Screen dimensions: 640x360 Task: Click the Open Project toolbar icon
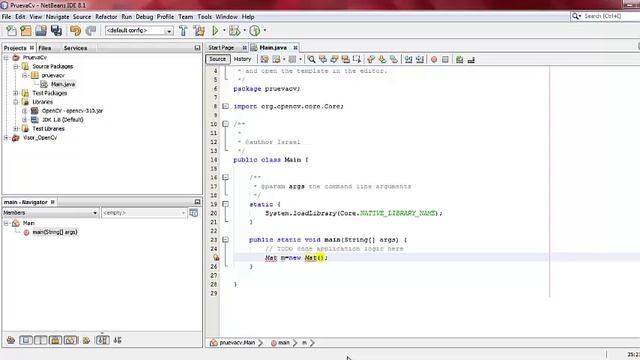[x=41, y=31]
